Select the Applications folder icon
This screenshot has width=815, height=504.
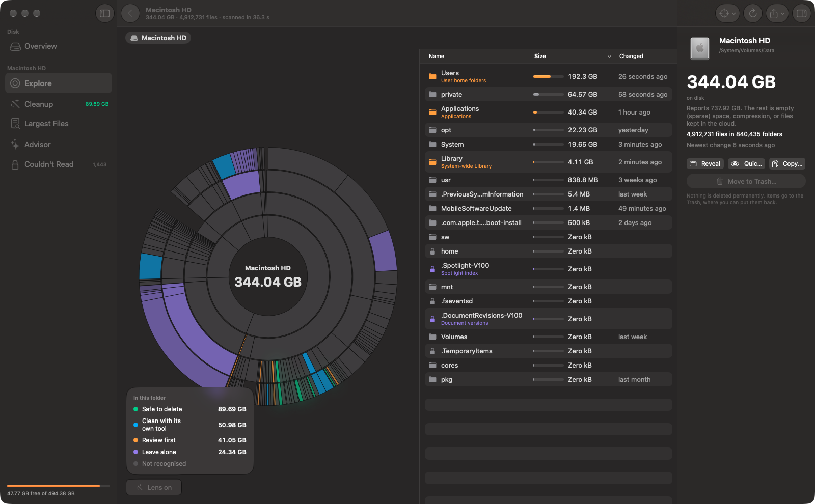[x=432, y=112]
